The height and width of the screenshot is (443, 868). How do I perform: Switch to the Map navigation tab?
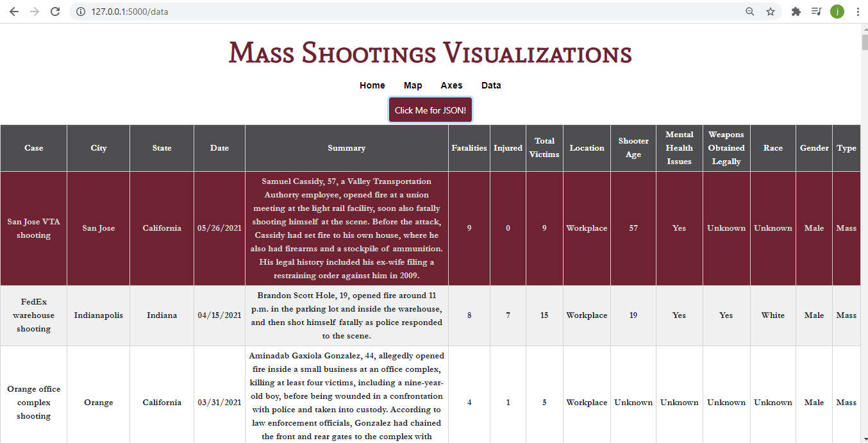[413, 85]
